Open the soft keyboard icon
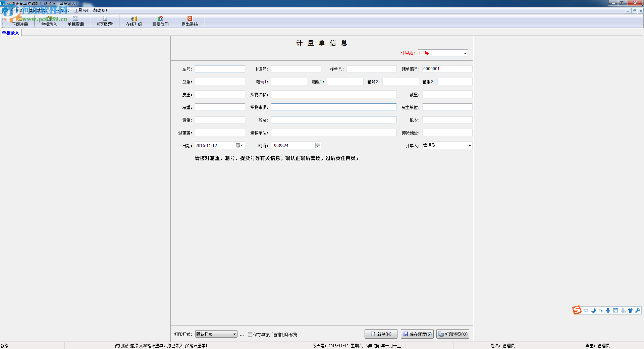 point(615,310)
